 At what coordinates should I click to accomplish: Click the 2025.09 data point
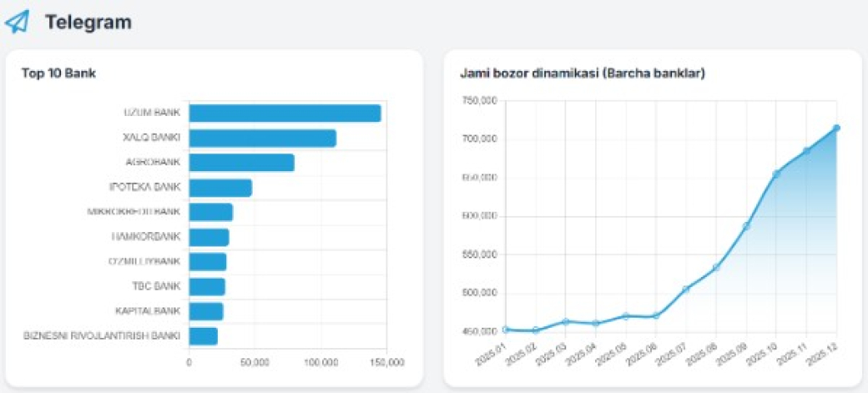tap(746, 226)
